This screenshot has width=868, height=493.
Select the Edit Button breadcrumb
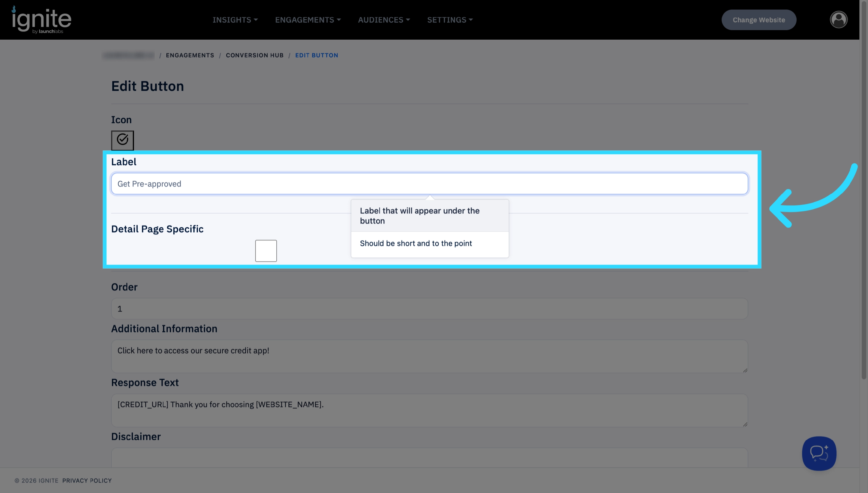pos(317,55)
